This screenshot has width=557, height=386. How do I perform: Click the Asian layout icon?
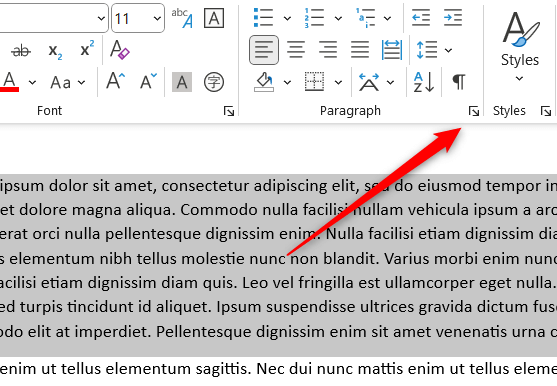[x=369, y=82]
